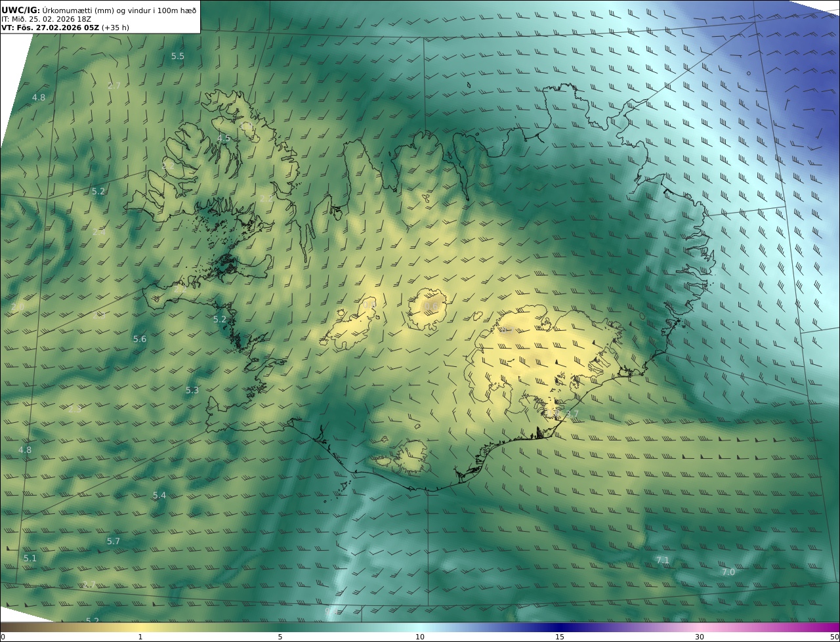Click the 5.5 value label on the map
Viewport: 840px width, 642px height.
178,56
